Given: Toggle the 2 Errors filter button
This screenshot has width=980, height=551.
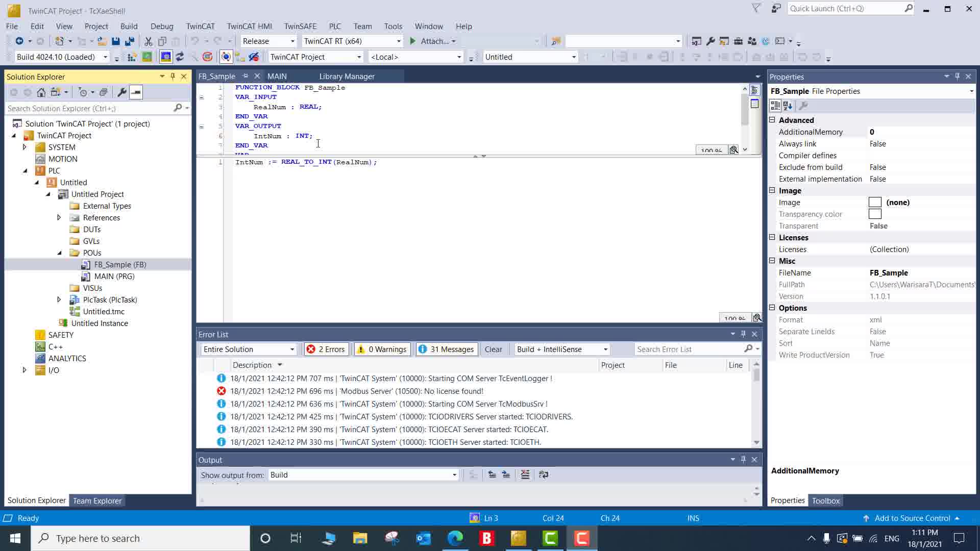Looking at the screenshot, I should tap(326, 349).
